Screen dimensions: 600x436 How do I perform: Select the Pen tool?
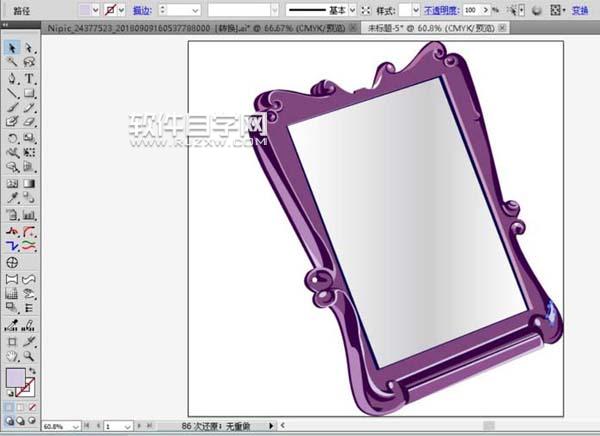[12, 78]
